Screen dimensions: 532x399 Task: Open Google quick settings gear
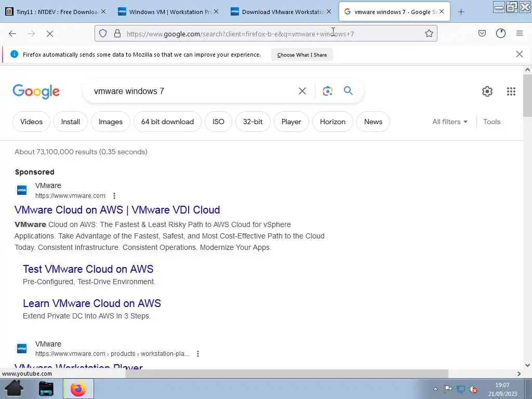click(x=487, y=91)
